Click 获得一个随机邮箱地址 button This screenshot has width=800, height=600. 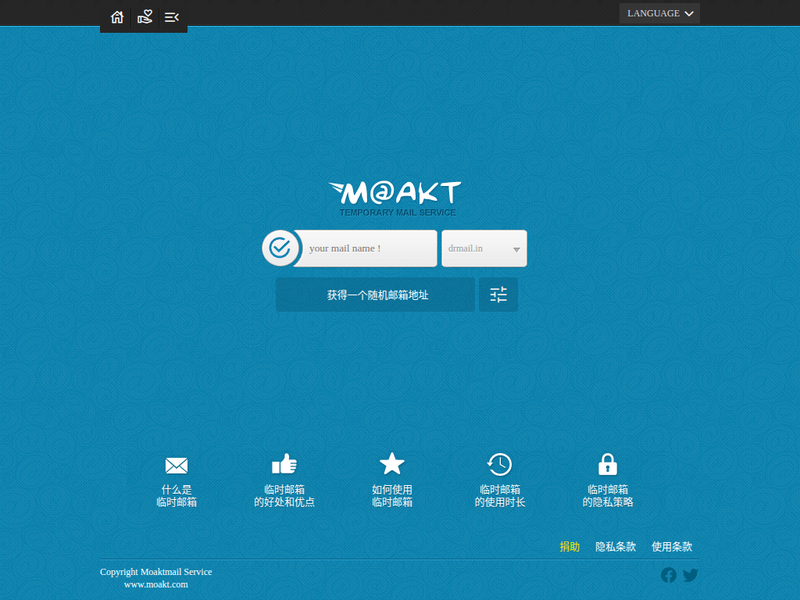[376, 295]
